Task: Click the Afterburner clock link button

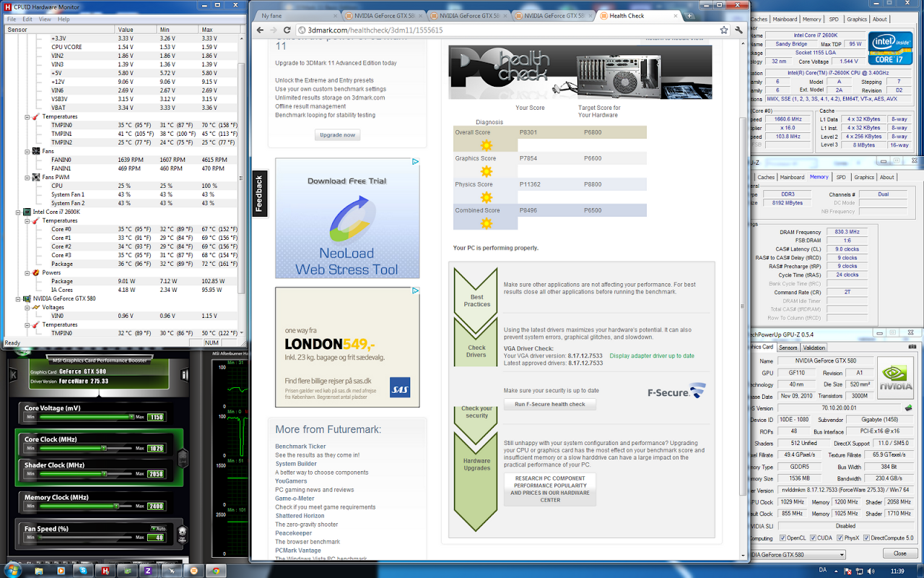Action: 183,458
